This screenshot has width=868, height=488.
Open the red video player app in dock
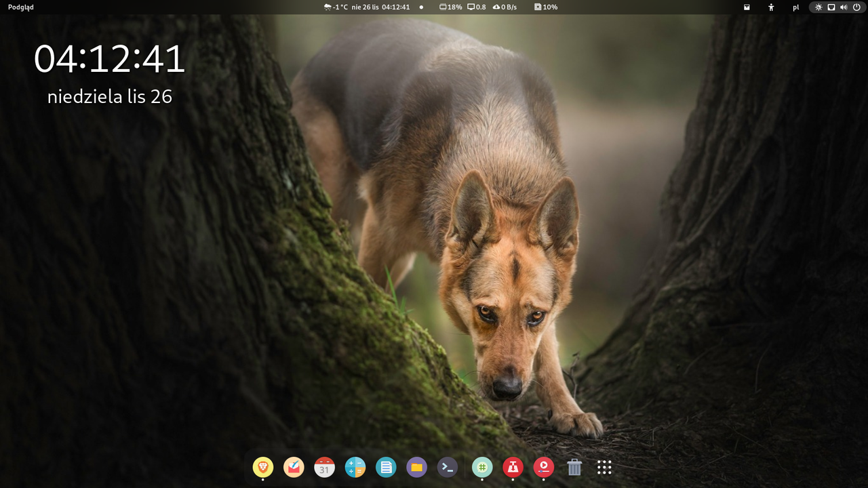click(x=543, y=467)
